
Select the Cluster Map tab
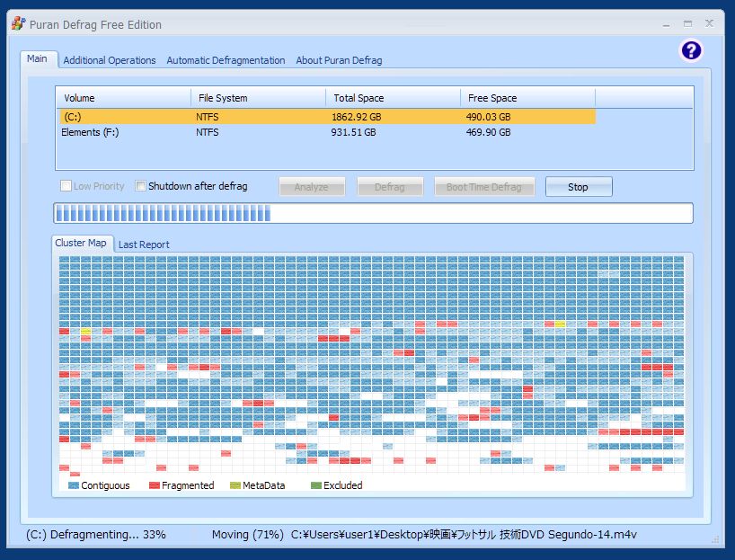click(x=81, y=243)
